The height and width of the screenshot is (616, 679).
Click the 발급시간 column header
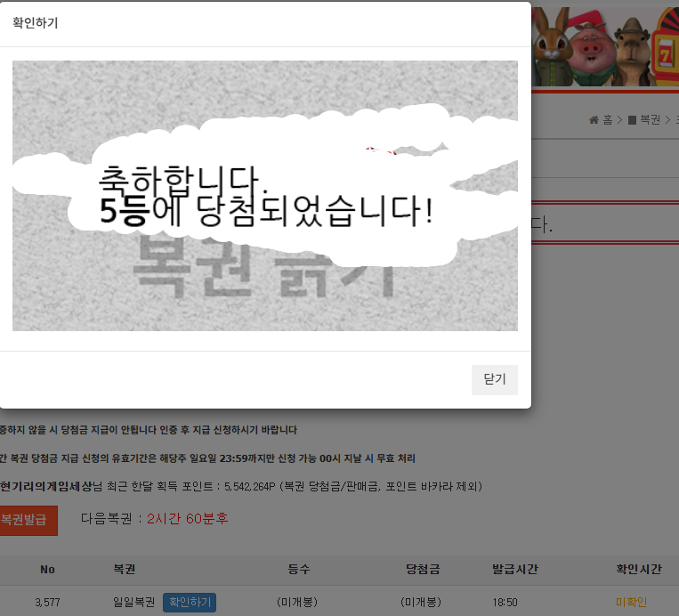[x=515, y=569]
